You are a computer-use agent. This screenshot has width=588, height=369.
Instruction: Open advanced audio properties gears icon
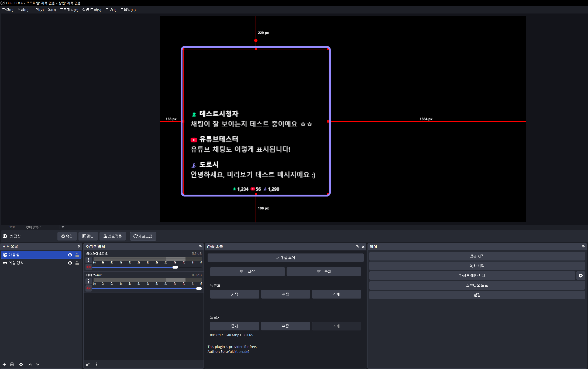88,364
